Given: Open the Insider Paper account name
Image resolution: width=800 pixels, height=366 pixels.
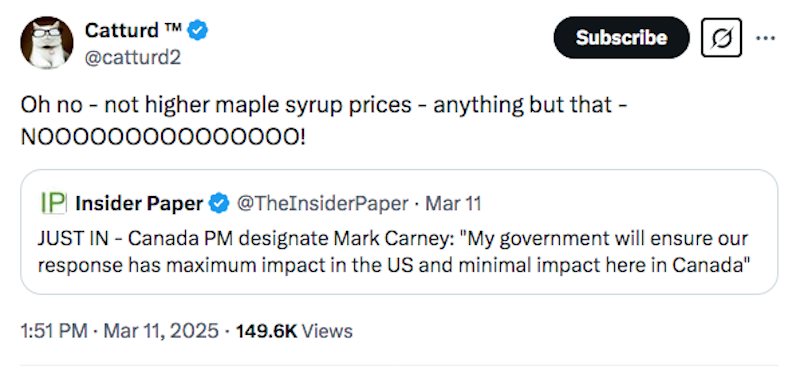Looking at the screenshot, I should [x=139, y=204].
